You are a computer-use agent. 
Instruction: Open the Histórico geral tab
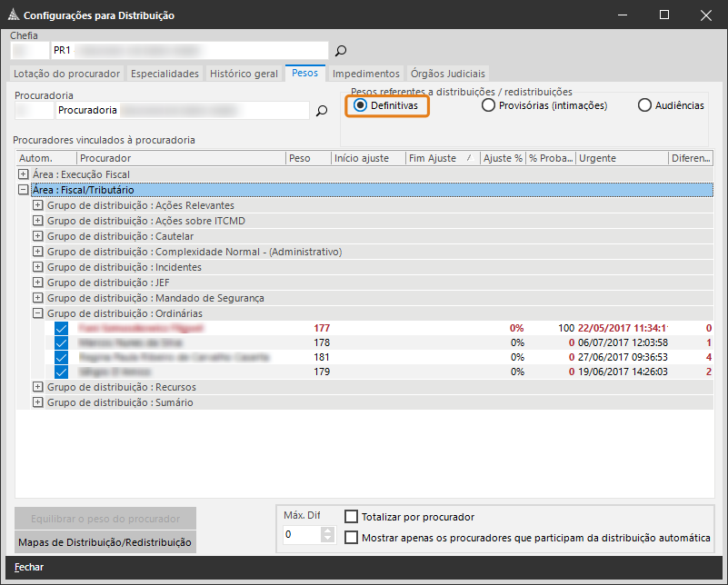[244, 74]
